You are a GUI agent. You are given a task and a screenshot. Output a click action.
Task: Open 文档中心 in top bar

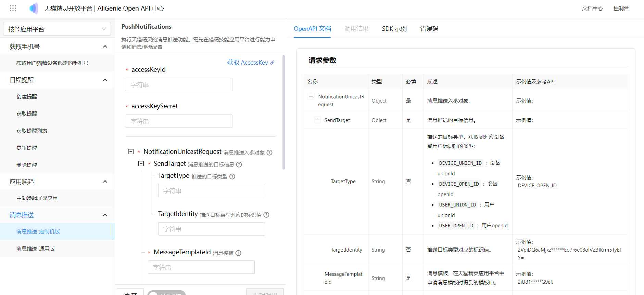pos(592,9)
